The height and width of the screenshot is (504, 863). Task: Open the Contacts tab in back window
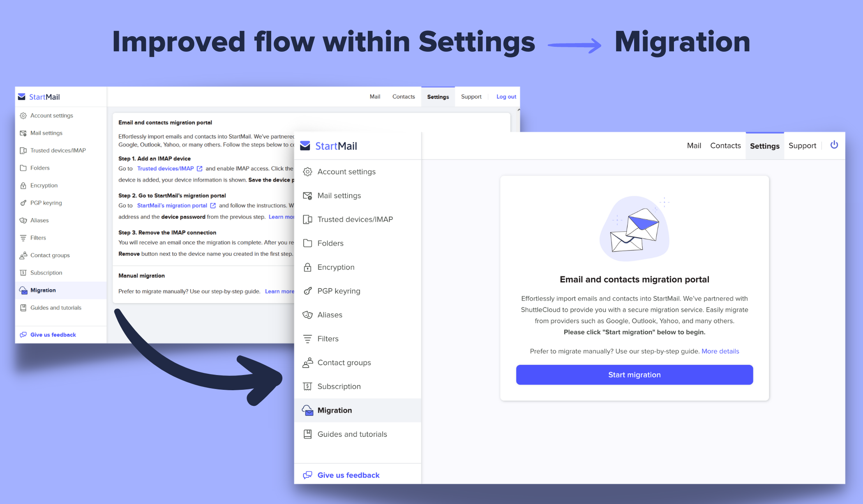(404, 97)
